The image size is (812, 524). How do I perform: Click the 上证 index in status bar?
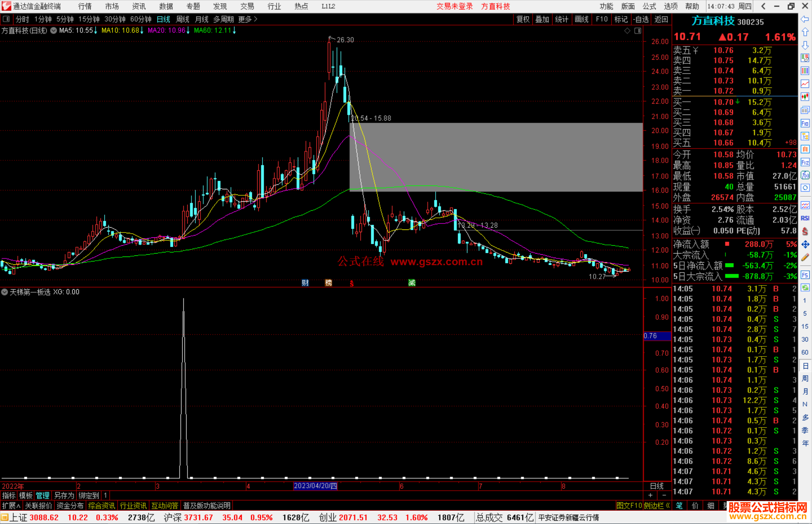coord(19,517)
